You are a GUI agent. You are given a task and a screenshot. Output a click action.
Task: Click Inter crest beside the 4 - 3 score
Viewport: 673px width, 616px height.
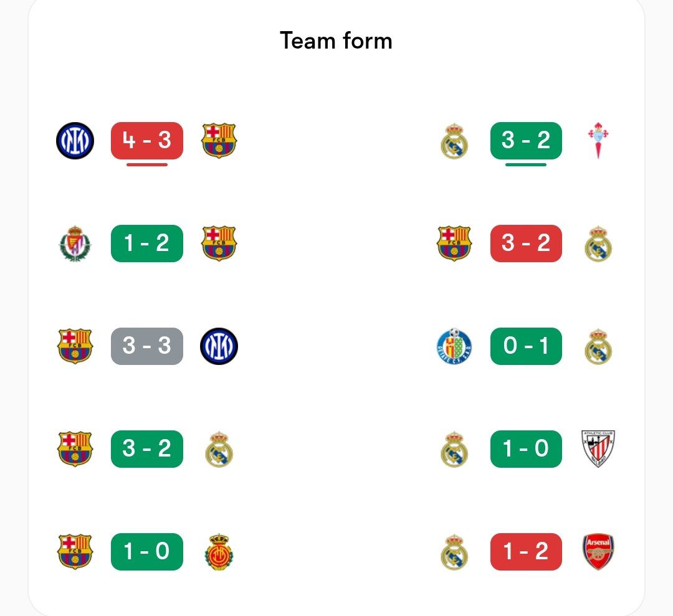(x=75, y=141)
